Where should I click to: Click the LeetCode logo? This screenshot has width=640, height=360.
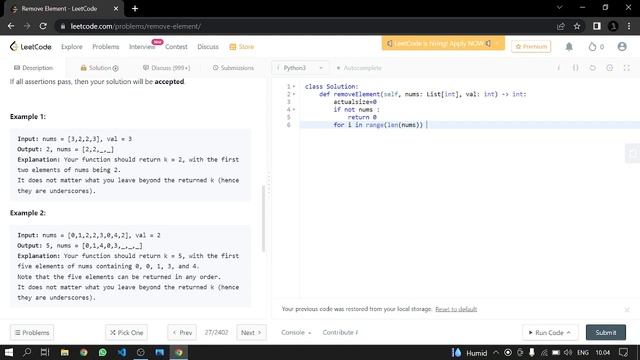pos(31,47)
